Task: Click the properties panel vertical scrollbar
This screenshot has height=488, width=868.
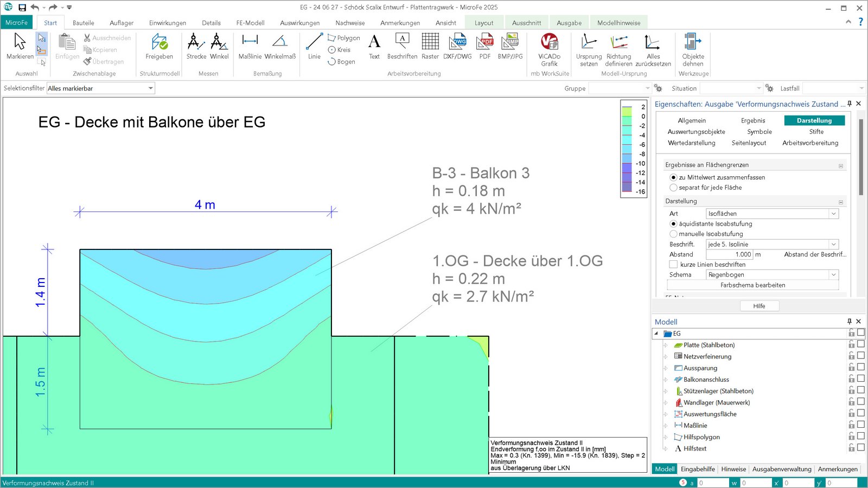Action: pos(861,157)
